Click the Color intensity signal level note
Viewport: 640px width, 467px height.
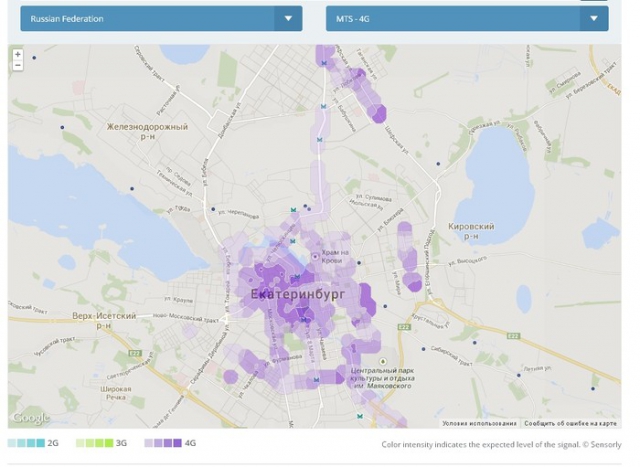(x=480, y=445)
